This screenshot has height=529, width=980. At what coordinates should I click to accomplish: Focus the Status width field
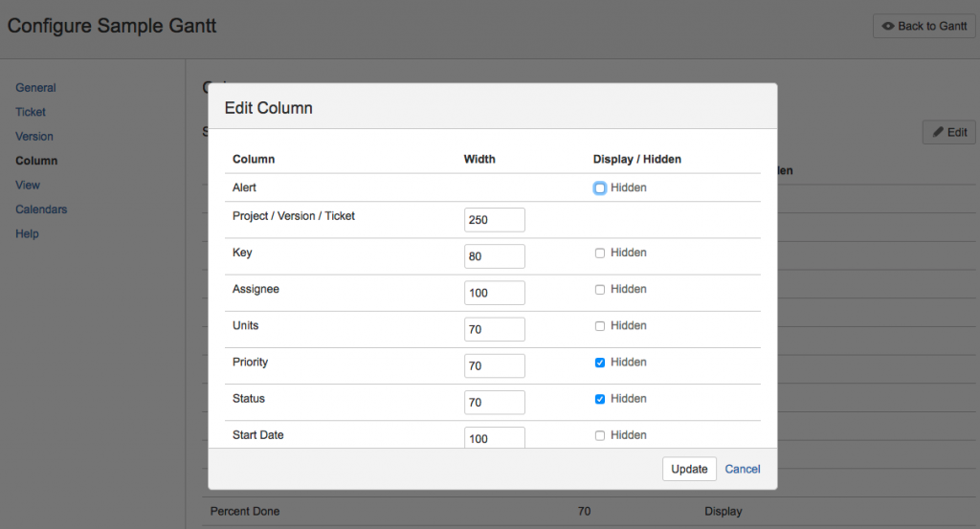pos(495,402)
